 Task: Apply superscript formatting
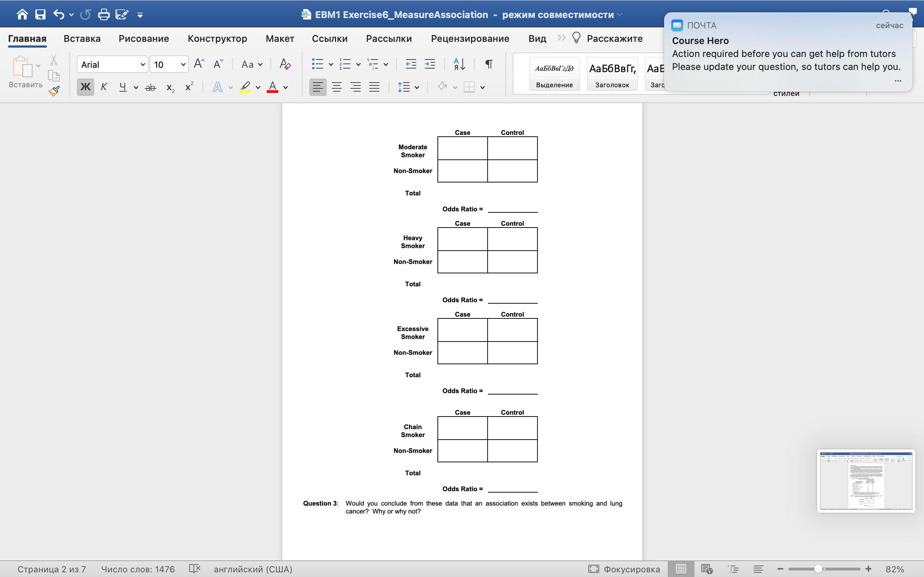click(189, 87)
